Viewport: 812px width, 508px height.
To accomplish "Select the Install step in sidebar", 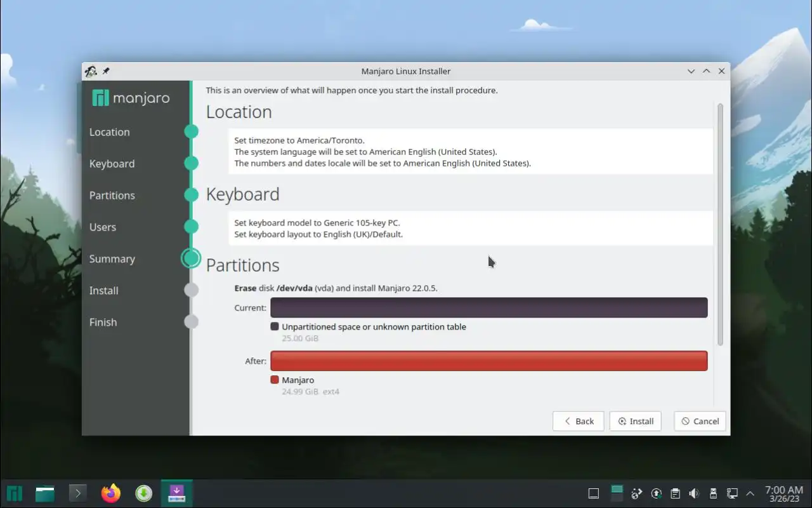I will click(103, 291).
